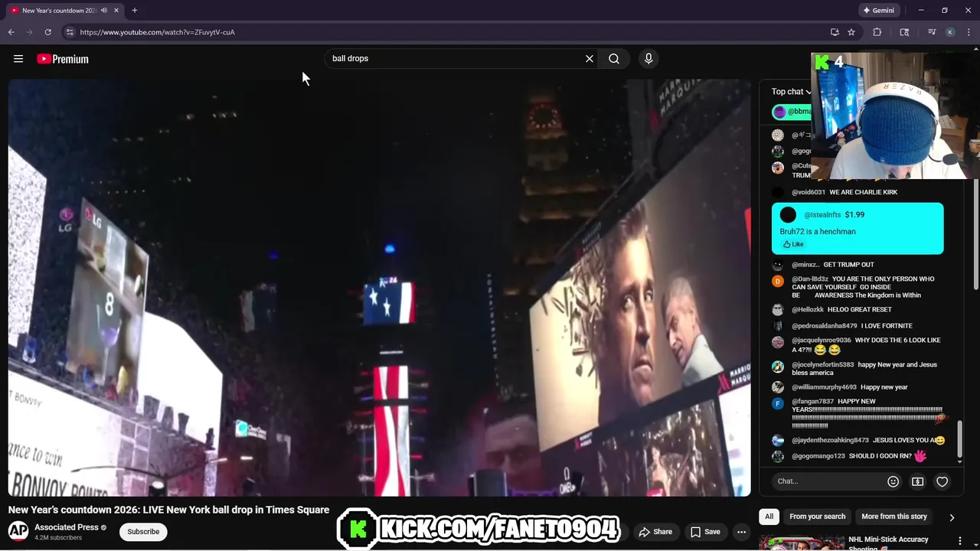Viewport: 980px width, 551px height.
Task: Expand the Top chat dropdown
Action: pos(792,92)
